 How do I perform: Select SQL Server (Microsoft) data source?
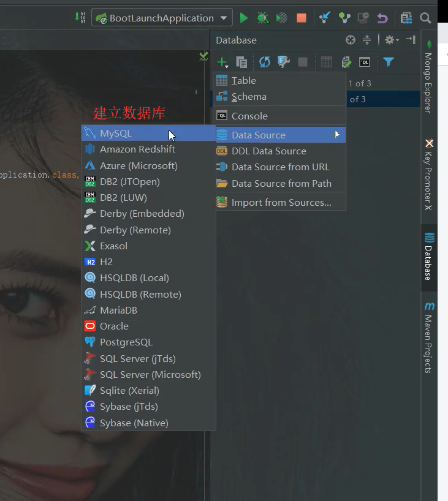point(149,374)
